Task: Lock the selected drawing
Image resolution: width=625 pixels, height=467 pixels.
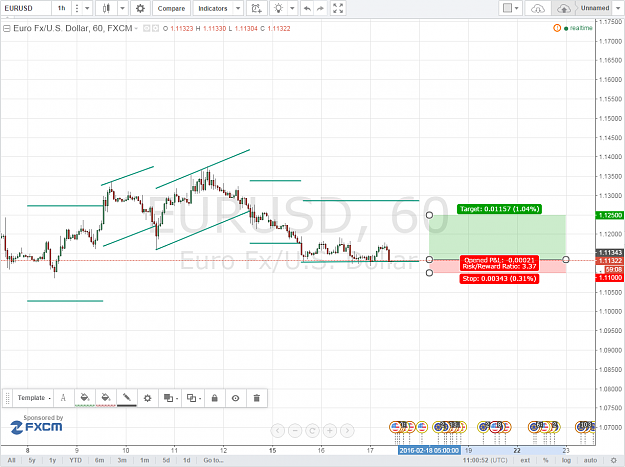Action: click(x=214, y=398)
